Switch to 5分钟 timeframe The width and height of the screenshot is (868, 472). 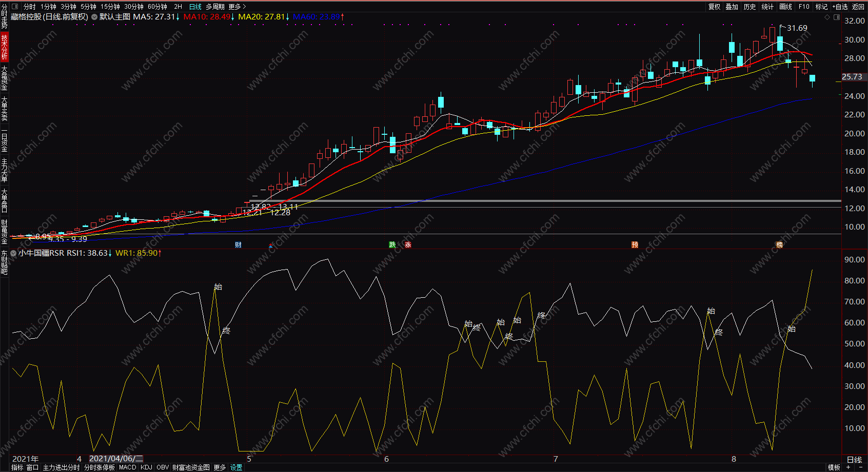(x=88, y=7)
